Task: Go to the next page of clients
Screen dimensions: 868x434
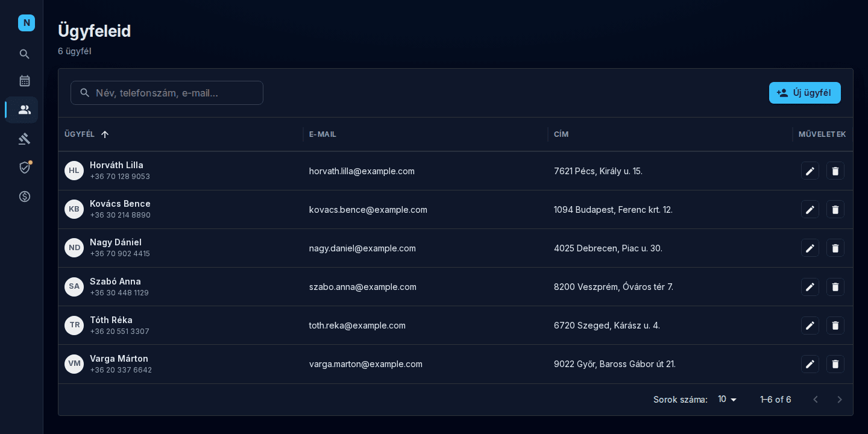Action: click(x=840, y=400)
